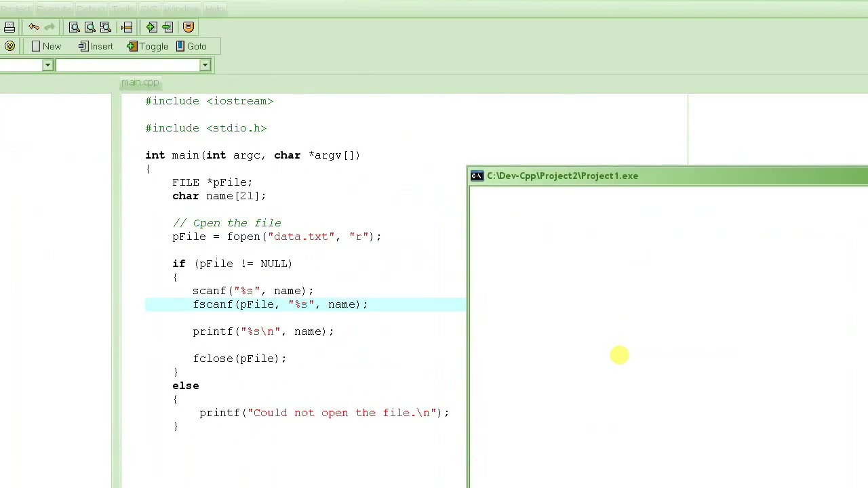Click the Redo arrow icon
868x488 pixels.
[50, 27]
